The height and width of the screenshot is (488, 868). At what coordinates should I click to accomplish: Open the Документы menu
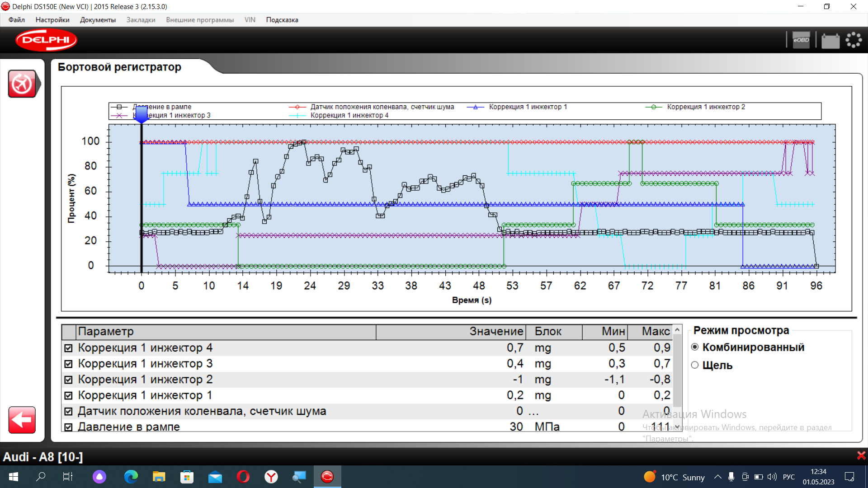[x=98, y=20]
